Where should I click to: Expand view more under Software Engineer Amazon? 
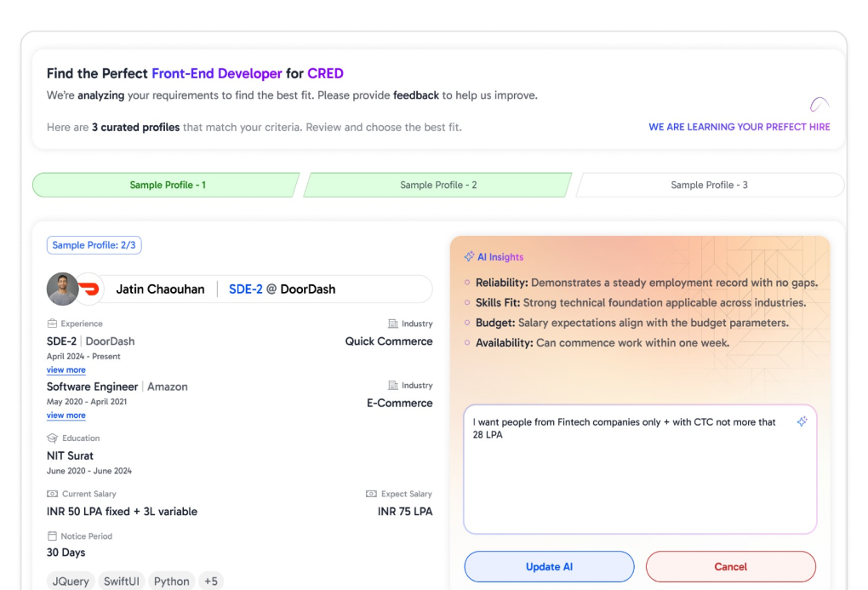pyautogui.click(x=66, y=415)
